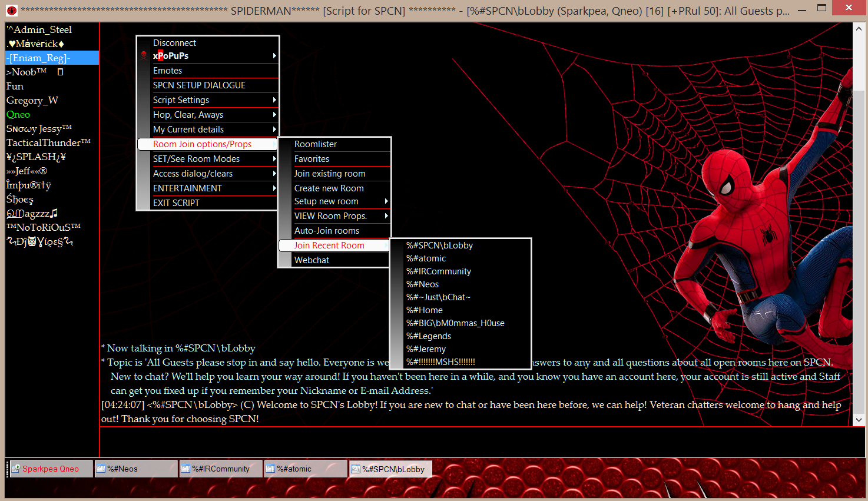The image size is (868, 501).
Task: Expand the VIEW Room Props. submenu arrow
Action: tap(386, 216)
